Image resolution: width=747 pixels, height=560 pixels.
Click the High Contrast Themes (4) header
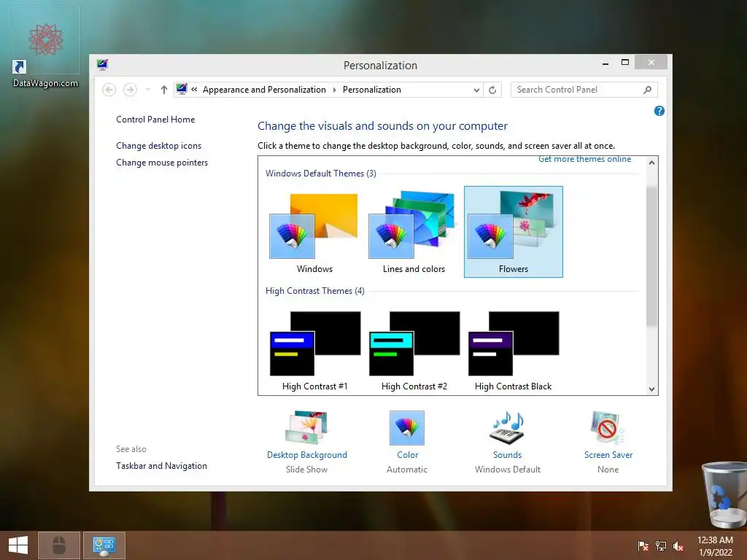coord(315,291)
